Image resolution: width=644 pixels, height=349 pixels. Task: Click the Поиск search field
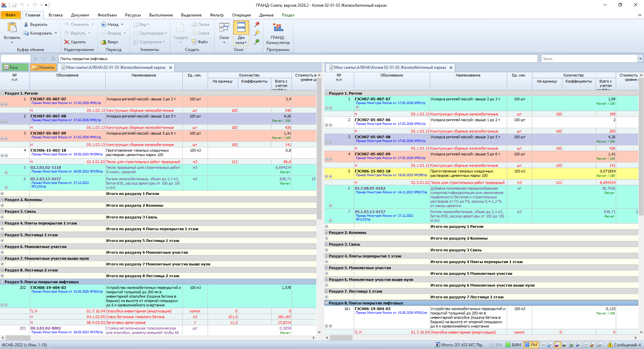tap(589, 59)
